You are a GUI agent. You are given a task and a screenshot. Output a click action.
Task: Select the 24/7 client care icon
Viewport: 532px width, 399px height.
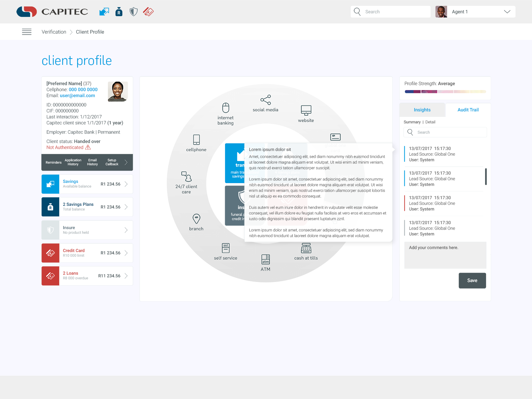point(186,176)
